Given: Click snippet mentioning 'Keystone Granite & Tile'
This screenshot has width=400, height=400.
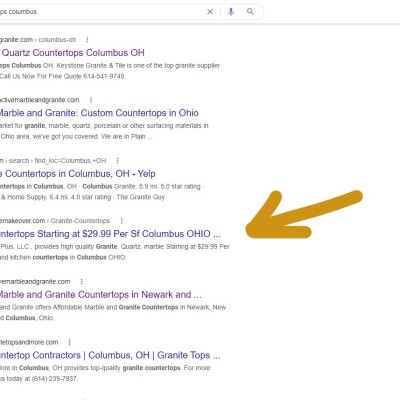Looking at the screenshot, I should 110,66.
